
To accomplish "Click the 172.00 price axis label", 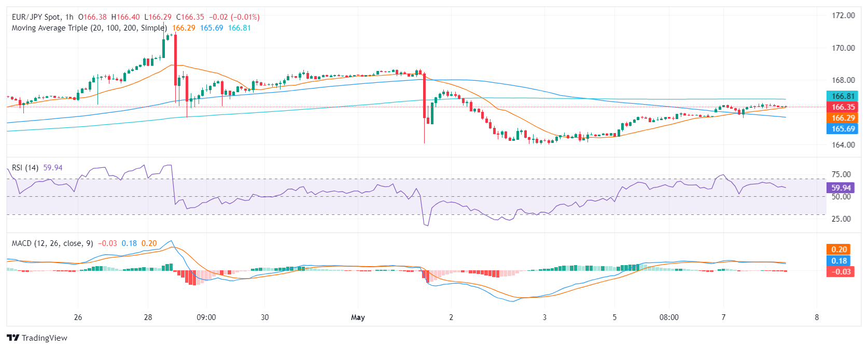I will coord(843,16).
